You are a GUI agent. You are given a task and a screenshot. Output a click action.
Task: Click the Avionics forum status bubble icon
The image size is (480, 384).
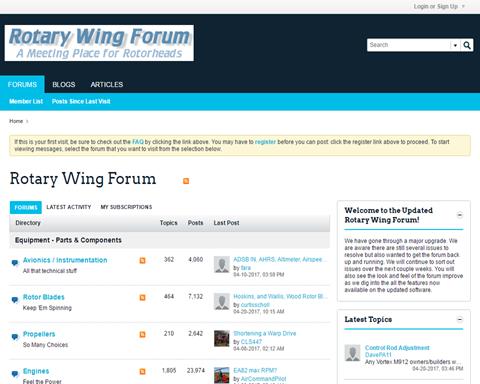coord(15,263)
